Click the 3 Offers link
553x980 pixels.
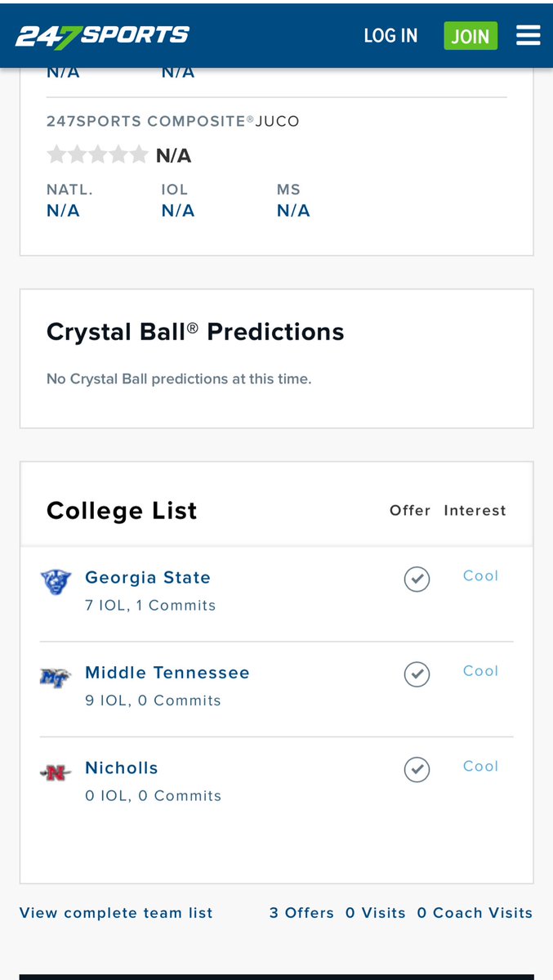[x=301, y=912]
